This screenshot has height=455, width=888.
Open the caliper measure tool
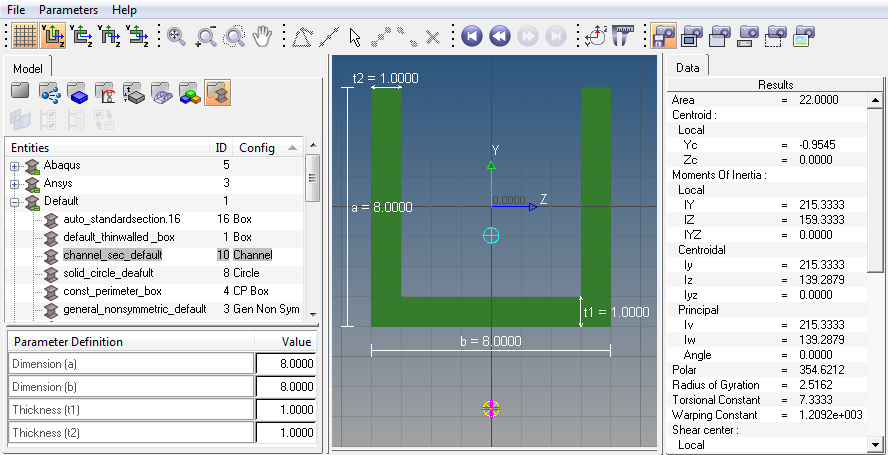pyautogui.click(x=624, y=37)
